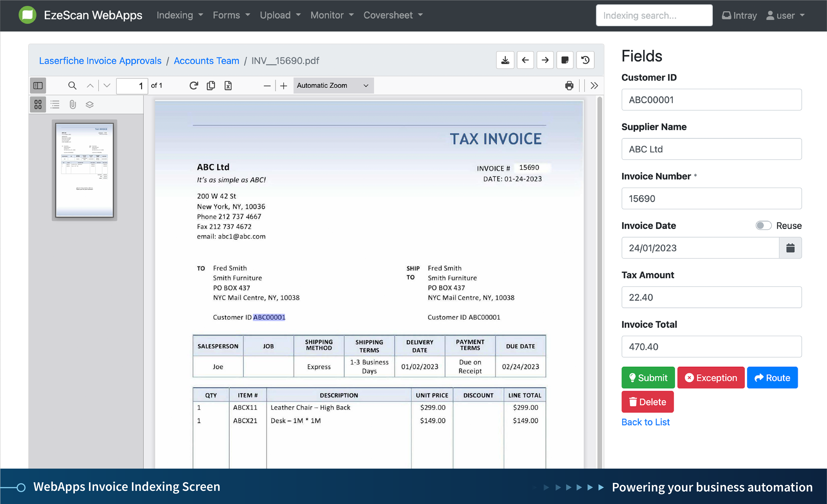827x504 pixels.
Task: Click the page number box
Action: [132, 86]
